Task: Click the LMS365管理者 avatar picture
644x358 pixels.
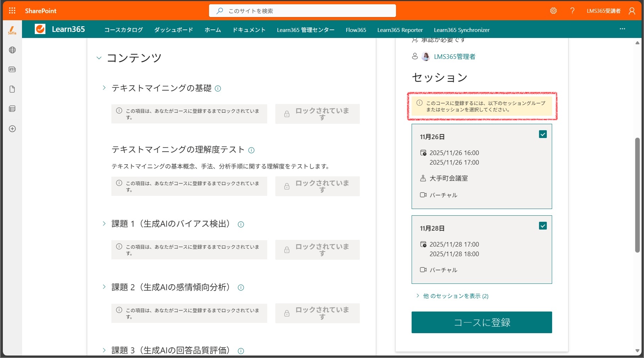Action: [426, 56]
